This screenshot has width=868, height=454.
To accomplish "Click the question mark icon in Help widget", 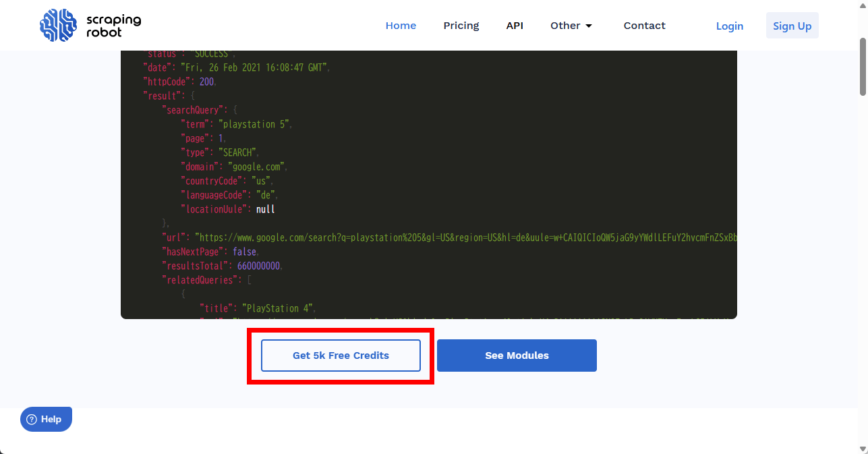I will pos(31,419).
